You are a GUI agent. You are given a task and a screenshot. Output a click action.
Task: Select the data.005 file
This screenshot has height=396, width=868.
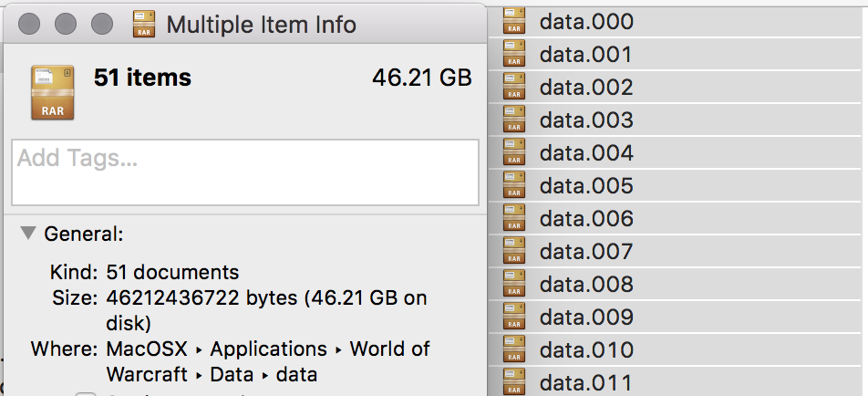tap(585, 186)
